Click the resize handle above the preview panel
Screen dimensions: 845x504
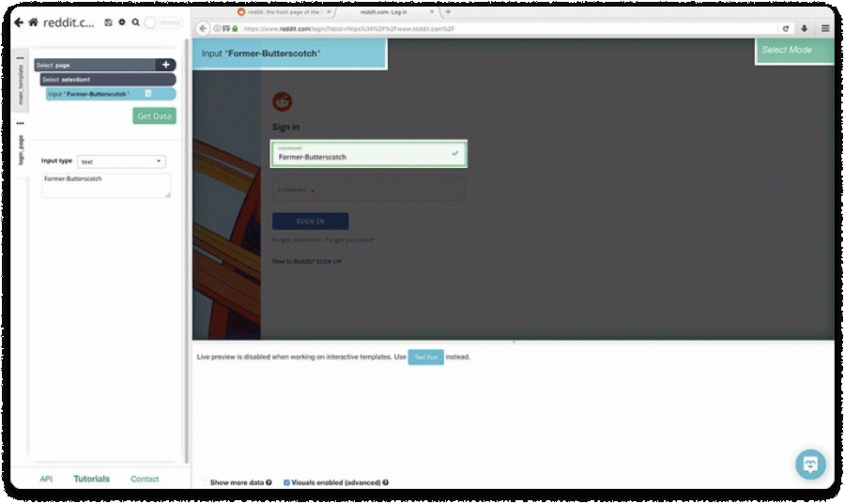pyautogui.click(x=514, y=342)
